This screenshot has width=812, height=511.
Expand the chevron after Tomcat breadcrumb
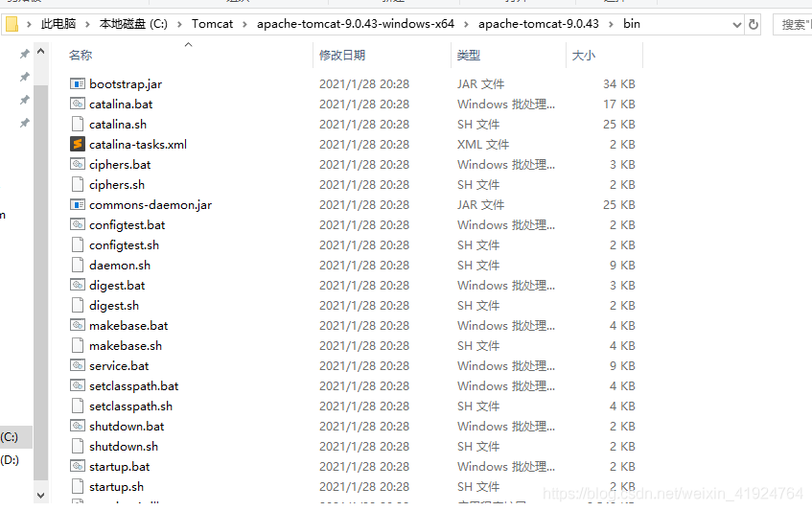coord(244,24)
